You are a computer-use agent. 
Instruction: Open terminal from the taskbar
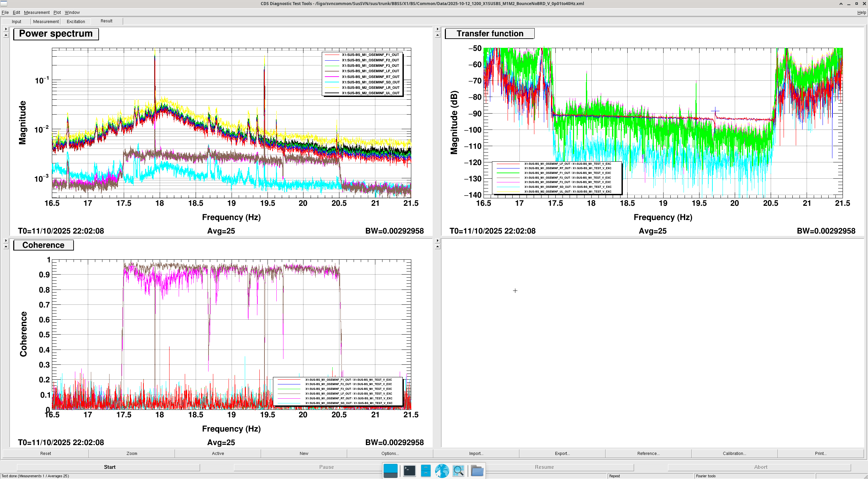coord(409,471)
